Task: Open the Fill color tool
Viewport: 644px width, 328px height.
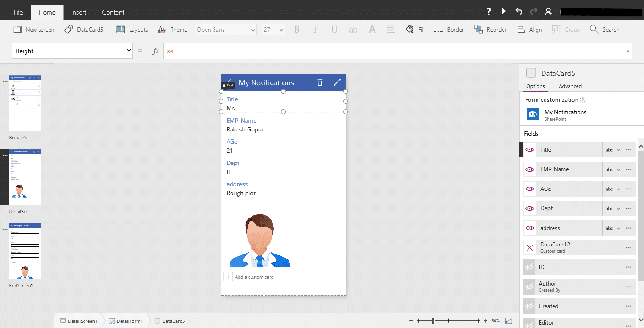Action: pos(415,29)
